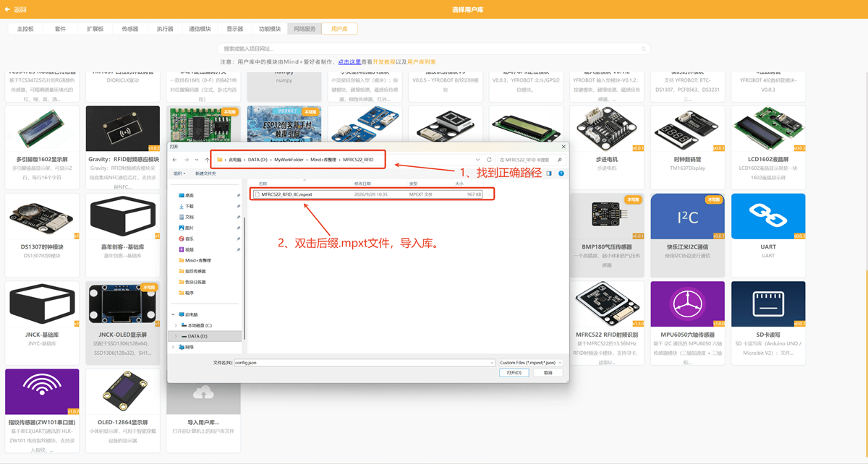Screen dimensions: 868x464
Task: Open the 用户库列表 link
Action: click(422, 62)
